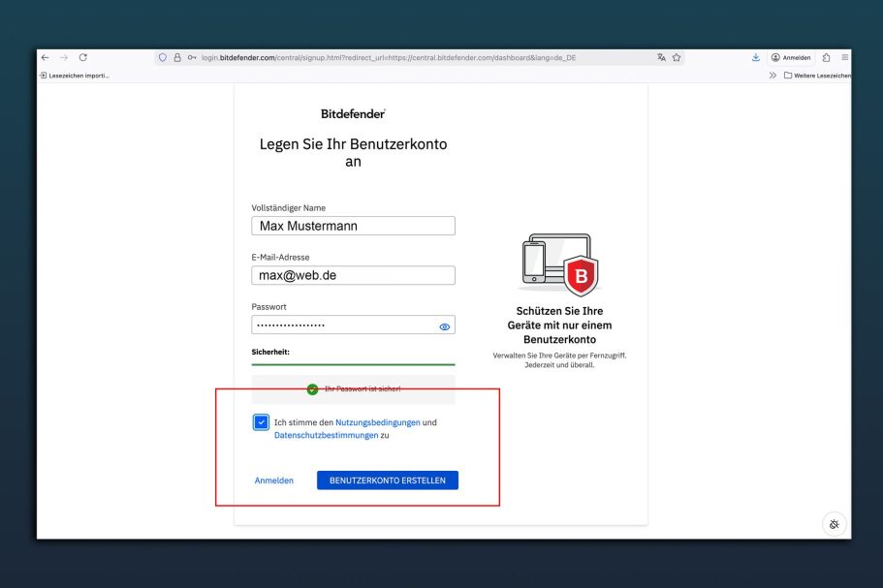Click the Bitdefender logo
Screen dimensions: 883x588
[353, 113]
